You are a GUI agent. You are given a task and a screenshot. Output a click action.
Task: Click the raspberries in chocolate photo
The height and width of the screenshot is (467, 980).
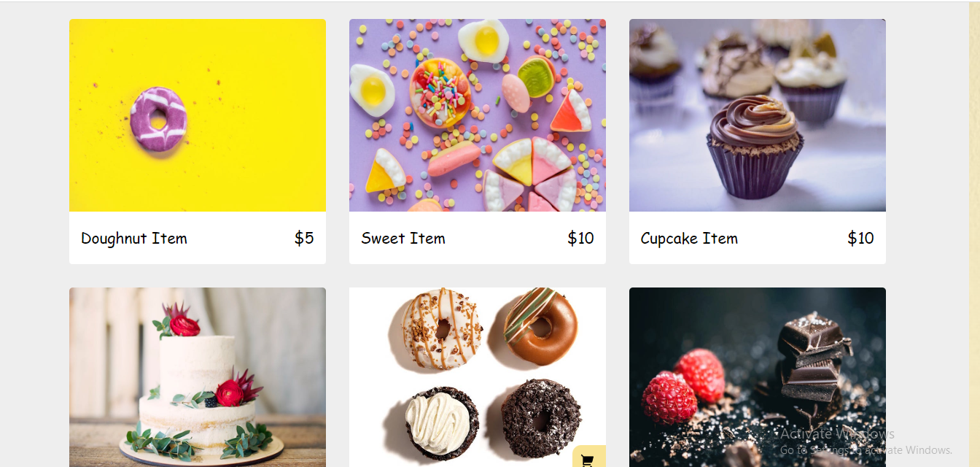(x=682, y=386)
